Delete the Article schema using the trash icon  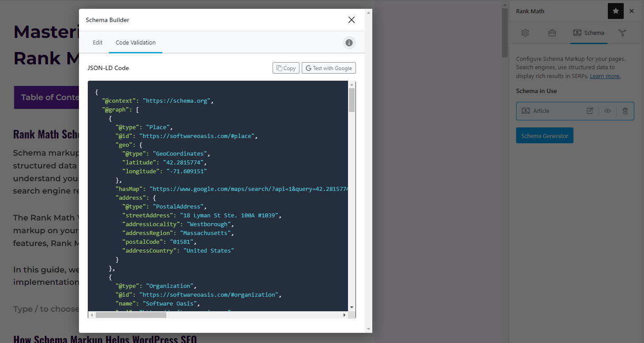[x=625, y=111]
